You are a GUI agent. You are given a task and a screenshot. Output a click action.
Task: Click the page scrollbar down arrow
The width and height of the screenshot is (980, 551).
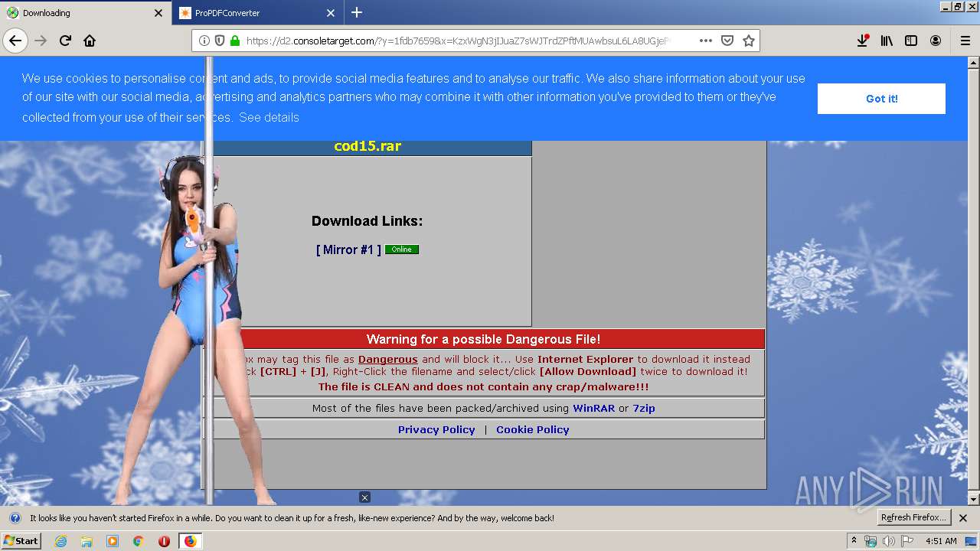pyautogui.click(x=974, y=500)
